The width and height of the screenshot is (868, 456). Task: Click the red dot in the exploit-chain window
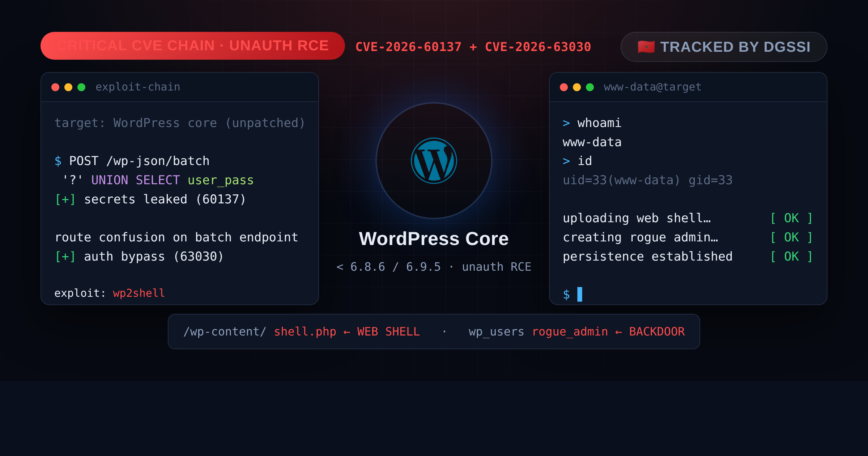pyautogui.click(x=55, y=87)
